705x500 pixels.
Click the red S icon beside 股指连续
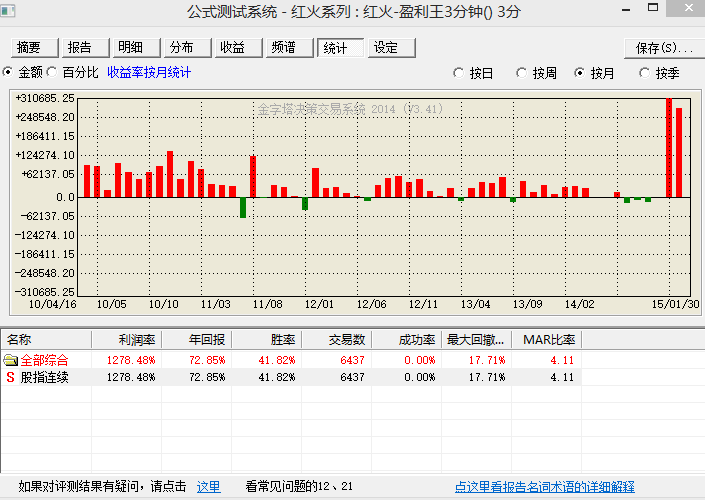coord(11,377)
